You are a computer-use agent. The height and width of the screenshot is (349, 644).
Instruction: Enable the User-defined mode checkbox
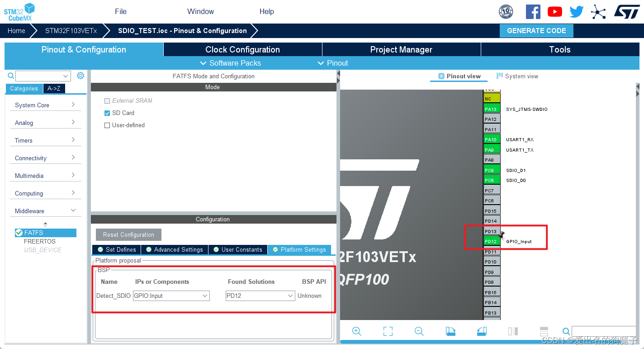tap(107, 125)
